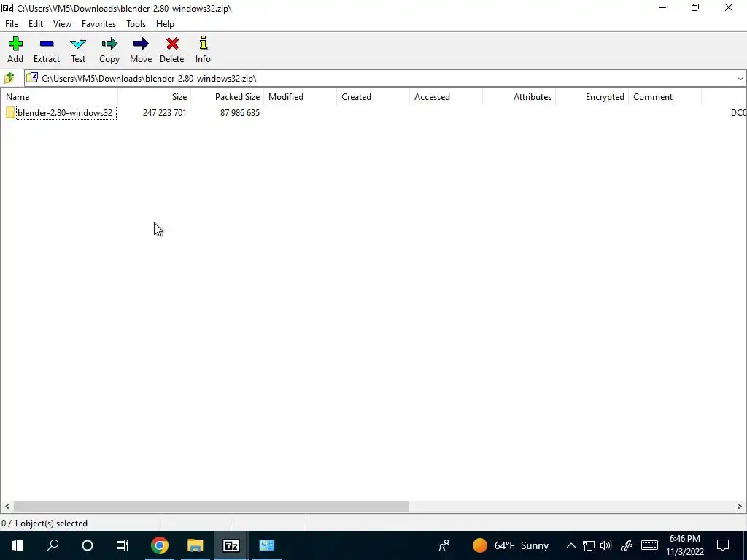Open the touch keyboard tray icon
This screenshot has height=560, width=747.
click(x=649, y=545)
